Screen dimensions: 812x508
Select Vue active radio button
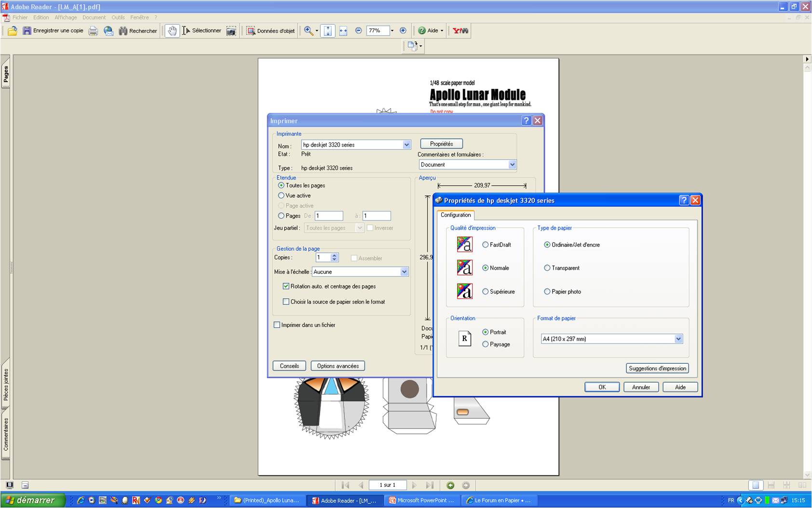281,195
